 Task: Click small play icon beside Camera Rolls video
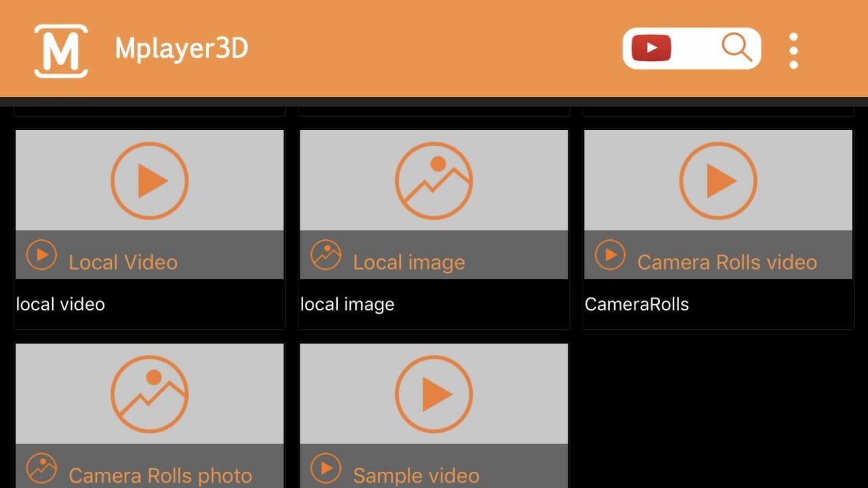pos(610,255)
